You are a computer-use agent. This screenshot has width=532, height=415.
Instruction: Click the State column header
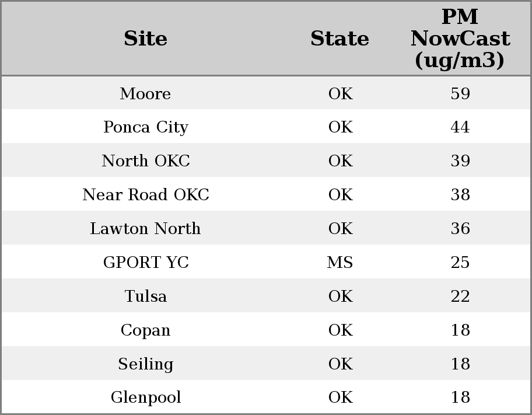click(x=339, y=39)
